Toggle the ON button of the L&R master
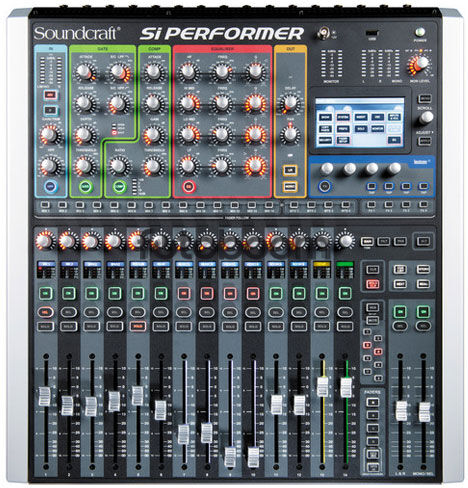 pyautogui.click(x=400, y=312)
